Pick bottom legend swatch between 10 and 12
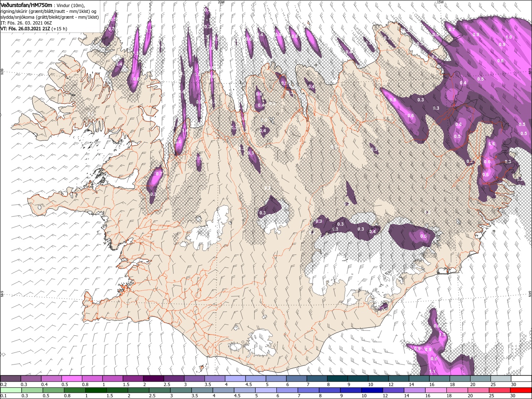 (x=372, y=390)
